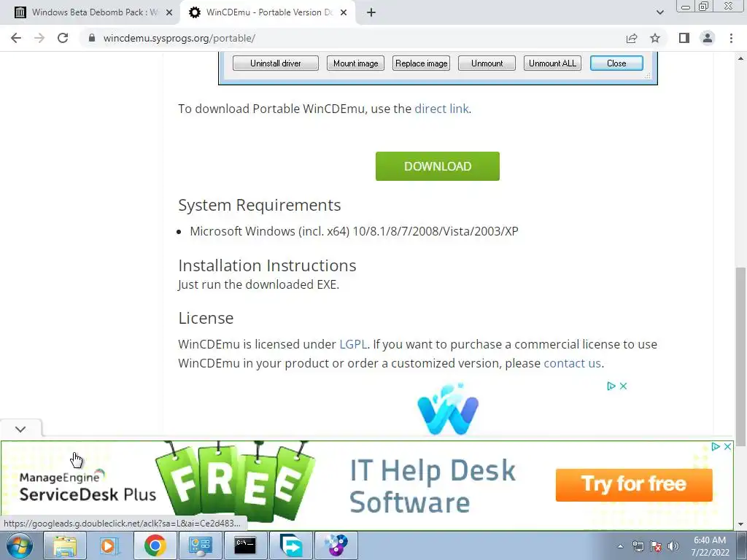
Task: Click the address bar URL field
Action: (352, 38)
